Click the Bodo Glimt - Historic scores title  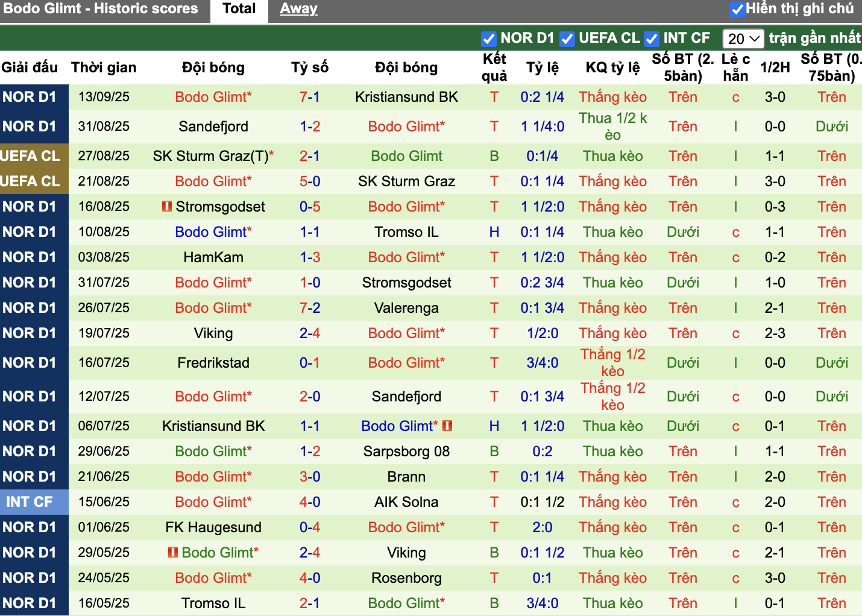pos(101,9)
